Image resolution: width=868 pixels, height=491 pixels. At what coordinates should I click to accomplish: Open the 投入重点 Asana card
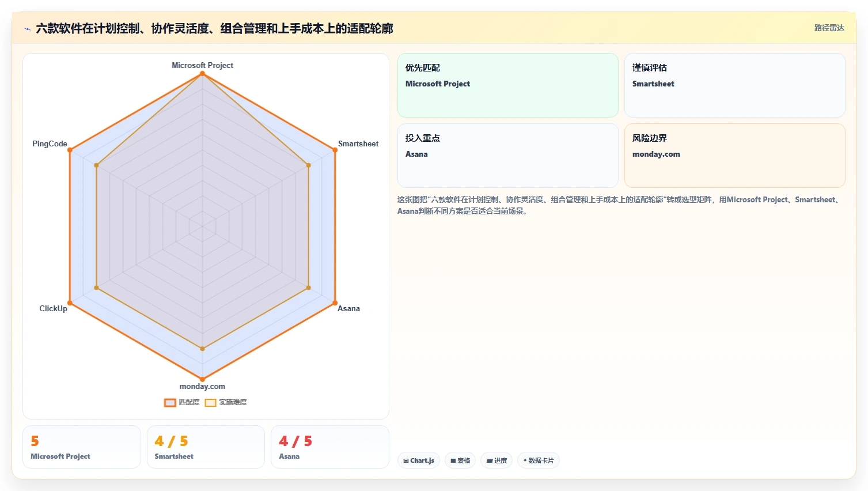pos(507,156)
